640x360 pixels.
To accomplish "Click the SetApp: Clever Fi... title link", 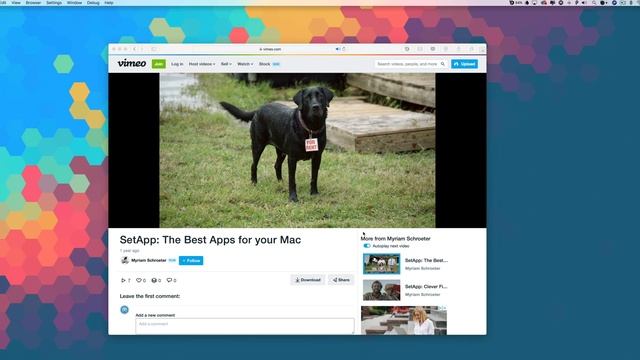I will coord(426,287).
